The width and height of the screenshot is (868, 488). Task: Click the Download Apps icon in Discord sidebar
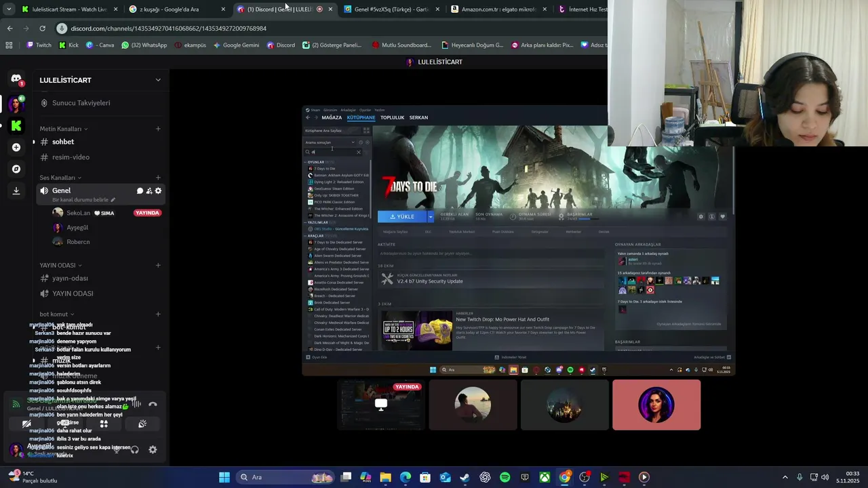(16, 191)
